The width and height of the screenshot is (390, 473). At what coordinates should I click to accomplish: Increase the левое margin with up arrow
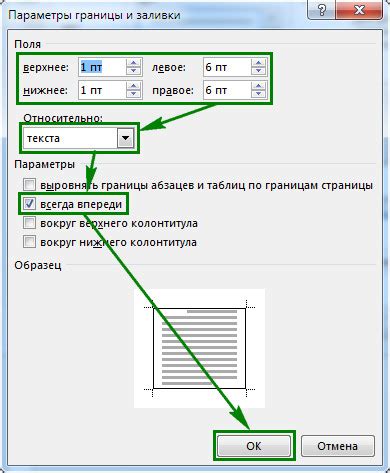tap(259, 63)
